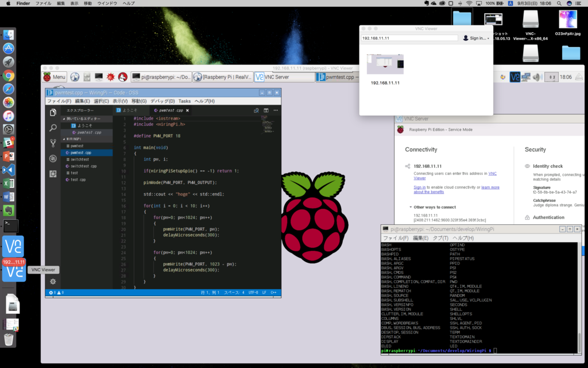The image size is (588, 368).
Task: Open the Search view in Code-OSS activity bar
Action: [53, 128]
